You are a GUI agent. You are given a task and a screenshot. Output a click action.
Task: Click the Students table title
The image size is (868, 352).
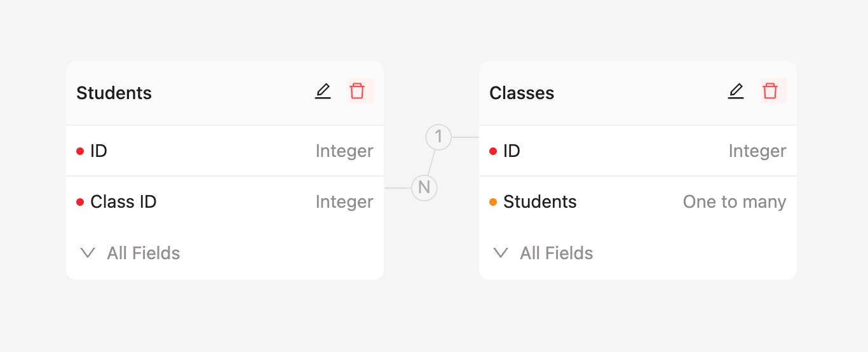tap(114, 93)
